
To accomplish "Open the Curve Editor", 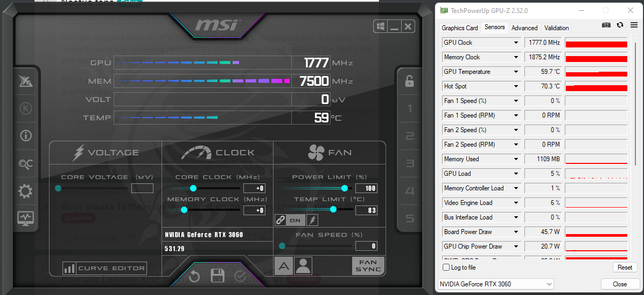I will click(x=104, y=268).
